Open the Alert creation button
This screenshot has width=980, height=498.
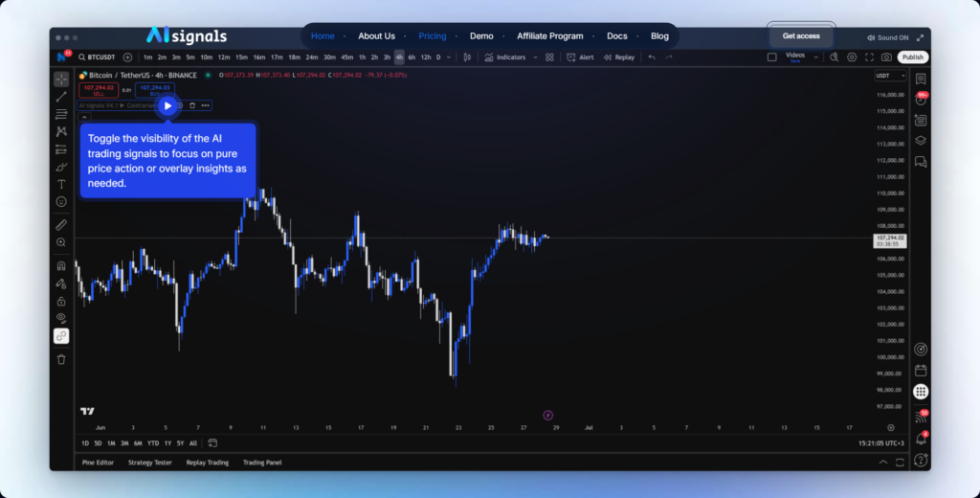click(x=580, y=57)
